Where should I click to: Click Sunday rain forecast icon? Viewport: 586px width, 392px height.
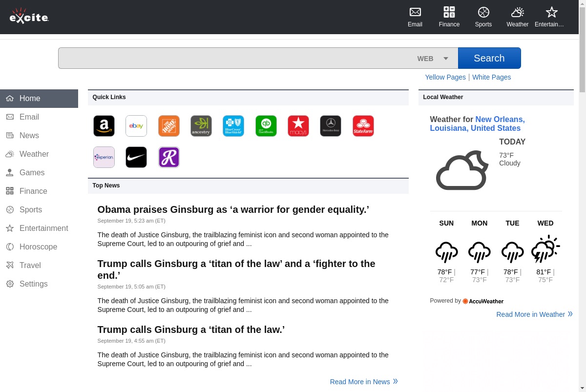(x=446, y=252)
